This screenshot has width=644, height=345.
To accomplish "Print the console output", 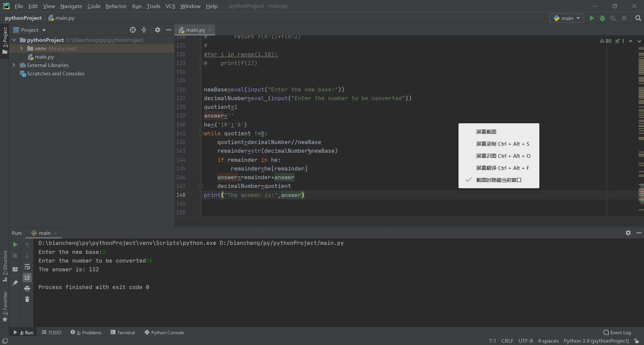I will tap(27, 288).
